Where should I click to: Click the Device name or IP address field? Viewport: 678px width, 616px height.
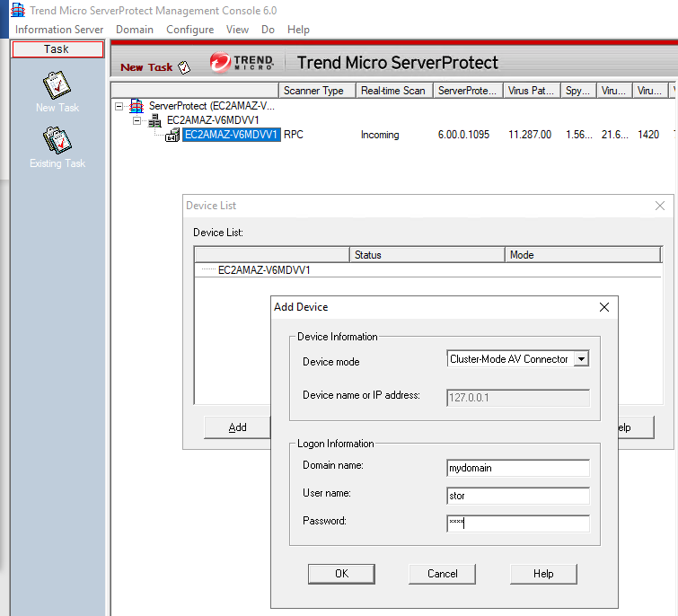point(518,398)
